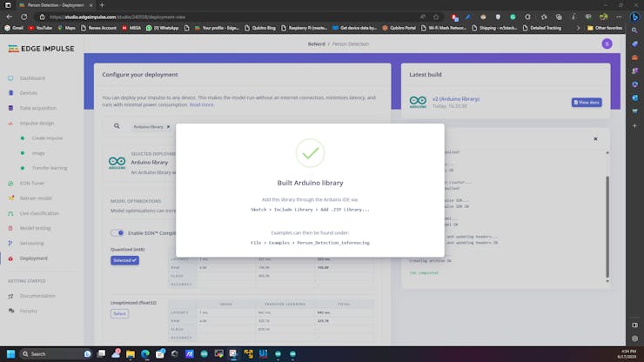644x362 pixels.
Task: Click the Edge Impulse logo
Action: click(41, 49)
